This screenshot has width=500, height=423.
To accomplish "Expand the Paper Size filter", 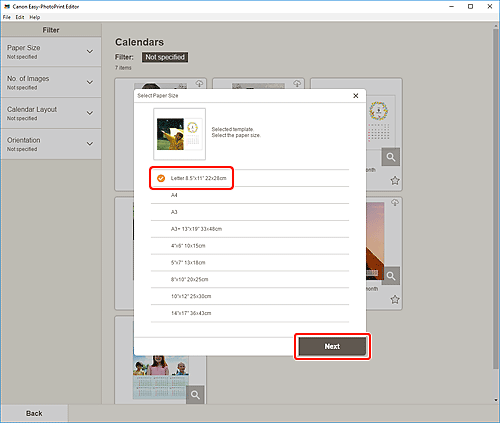I will [x=51, y=52].
